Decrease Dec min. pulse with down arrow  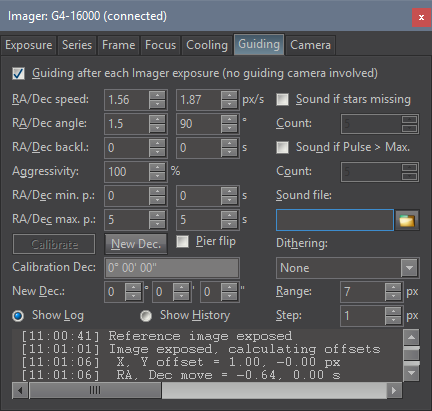point(229,200)
